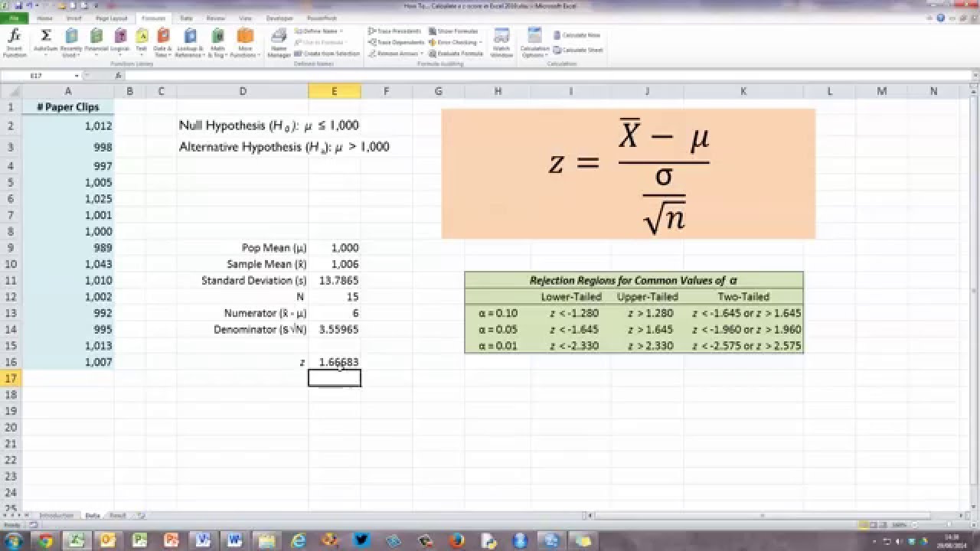Image resolution: width=980 pixels, height=551 pixels.
Task: Select the Sample Mean value 1,006
Action: point(335,264)
